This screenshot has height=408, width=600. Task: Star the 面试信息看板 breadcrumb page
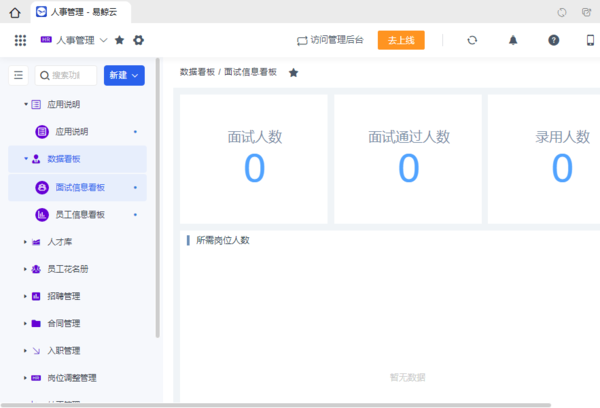pyautogui.click(x=293, y=73)
